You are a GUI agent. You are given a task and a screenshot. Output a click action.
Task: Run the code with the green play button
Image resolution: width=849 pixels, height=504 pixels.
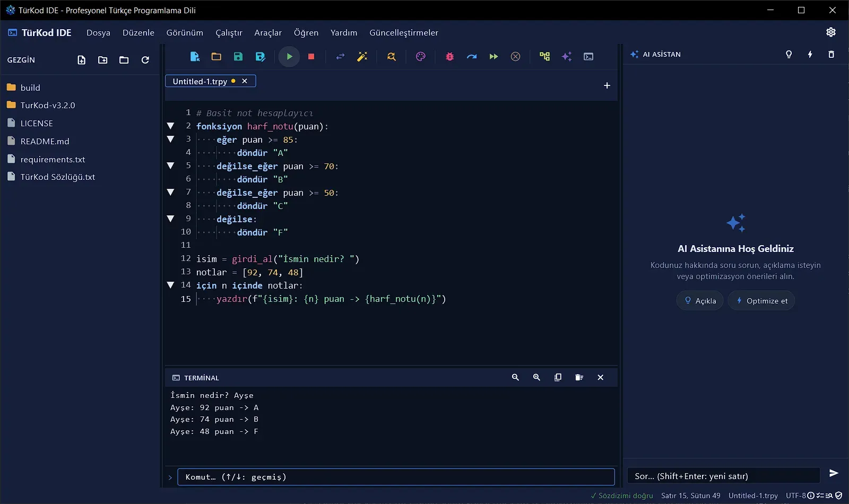click(x=289, y=57)
